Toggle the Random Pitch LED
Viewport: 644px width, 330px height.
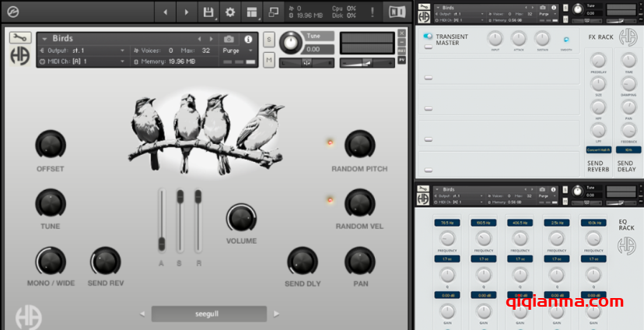tap(330, 142)
